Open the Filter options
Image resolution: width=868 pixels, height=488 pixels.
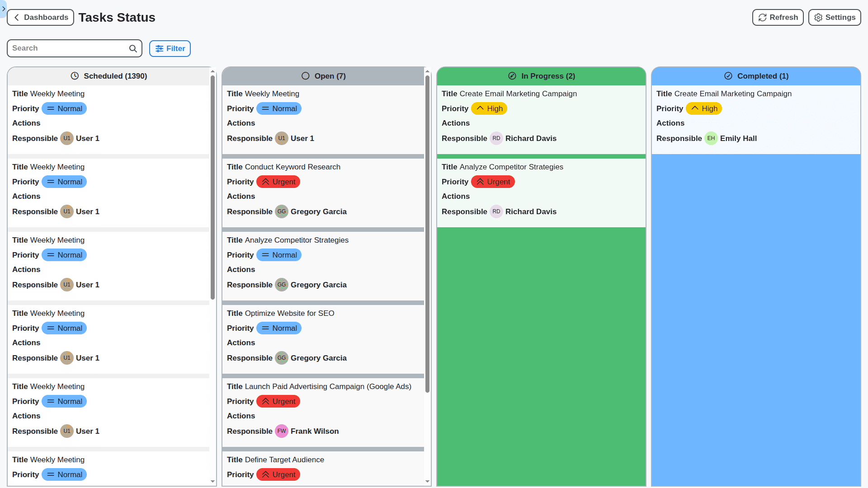click(170, 48)
